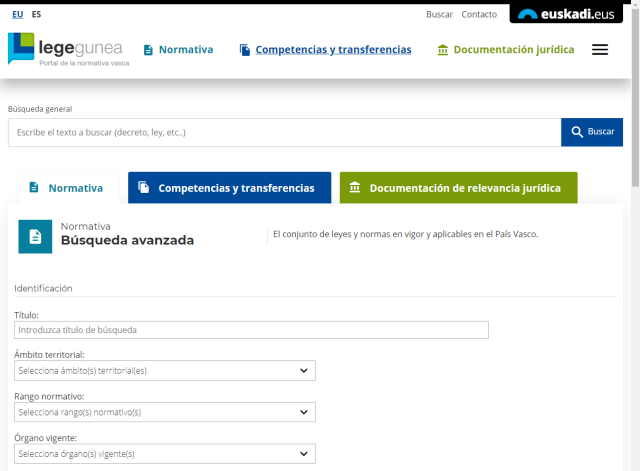Switch language to ES
Viewport: 640px width, 471px height.
37,14
